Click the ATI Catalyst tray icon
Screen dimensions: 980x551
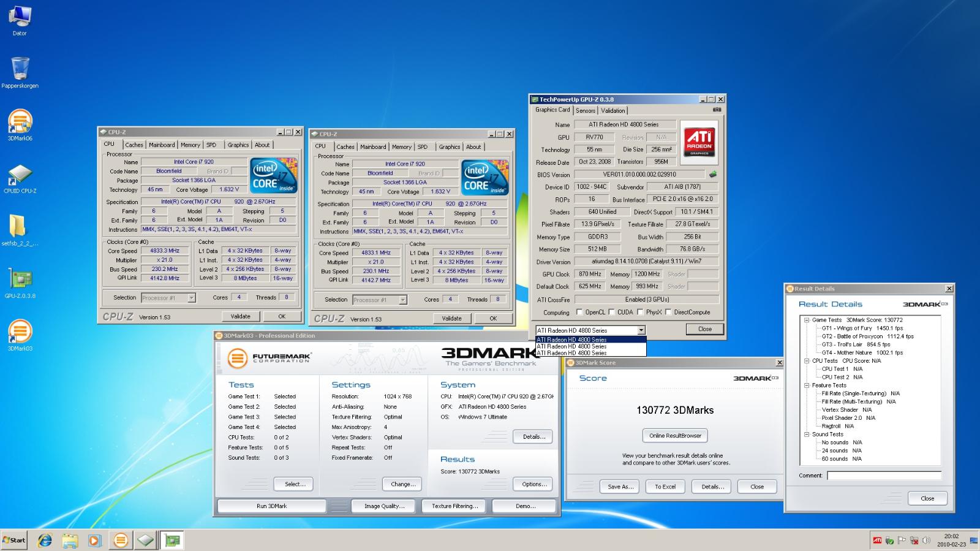pos(877,540)
